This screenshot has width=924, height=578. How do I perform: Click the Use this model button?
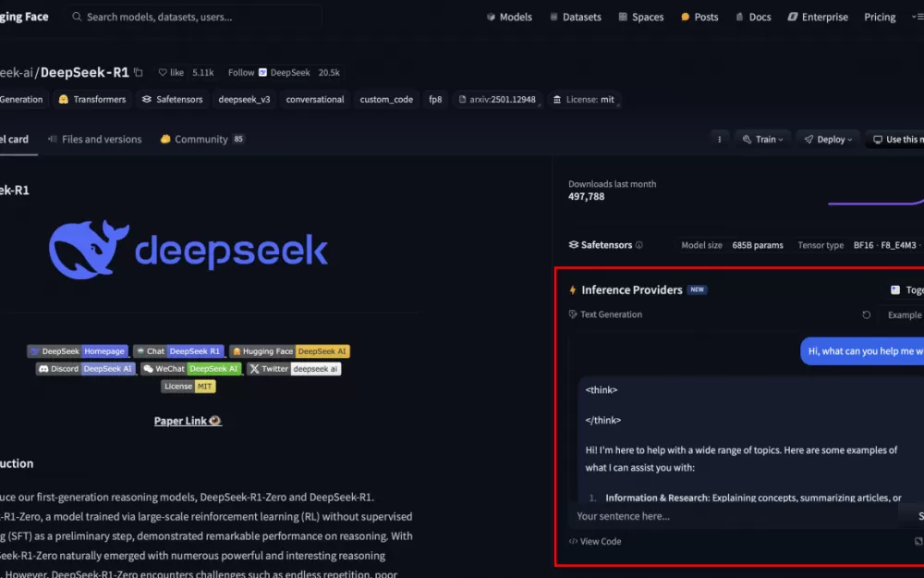(x=894, y=140)
